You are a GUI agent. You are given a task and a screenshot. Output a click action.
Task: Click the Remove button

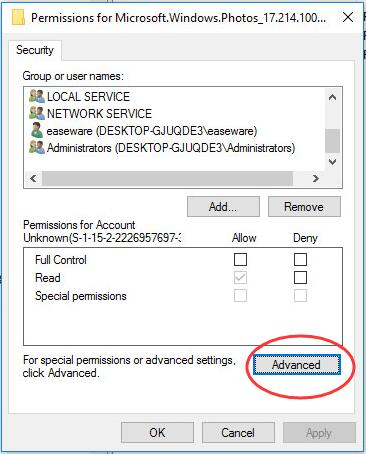click(304, 207)
